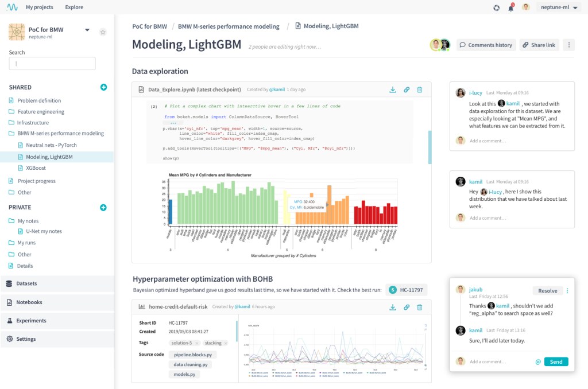This screenshot has height=389, width=588.
Task: Open the notifications bell icon
Action: [510, 7]
